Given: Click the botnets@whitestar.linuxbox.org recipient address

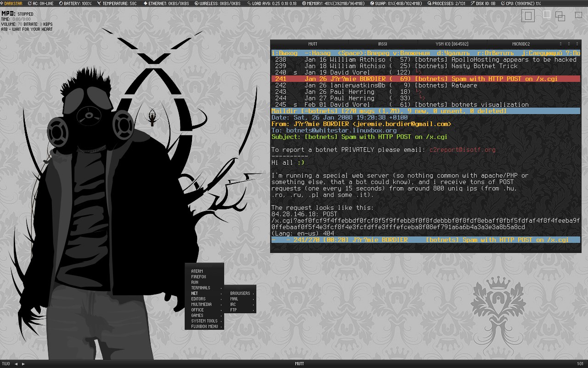Looking at the screenshot, I should (x=341, y=131).
